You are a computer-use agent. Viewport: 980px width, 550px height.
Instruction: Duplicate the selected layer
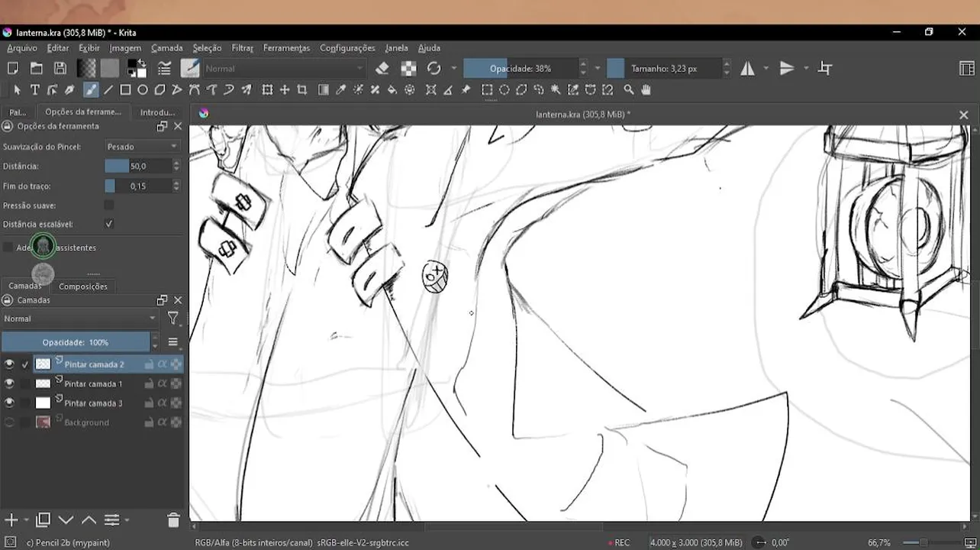coord(43,520)
